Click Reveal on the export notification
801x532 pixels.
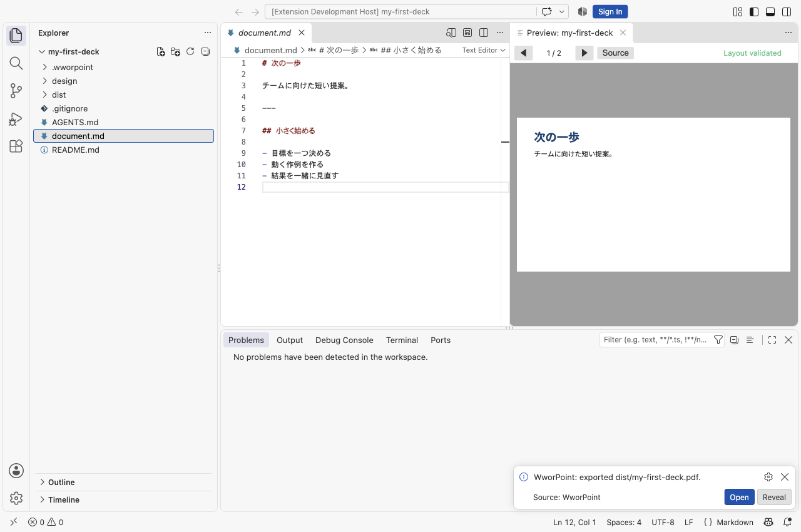774,497
